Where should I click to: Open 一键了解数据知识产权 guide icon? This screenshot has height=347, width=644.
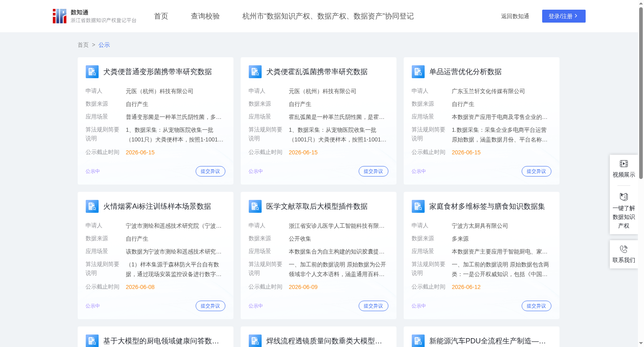point(623,197)
